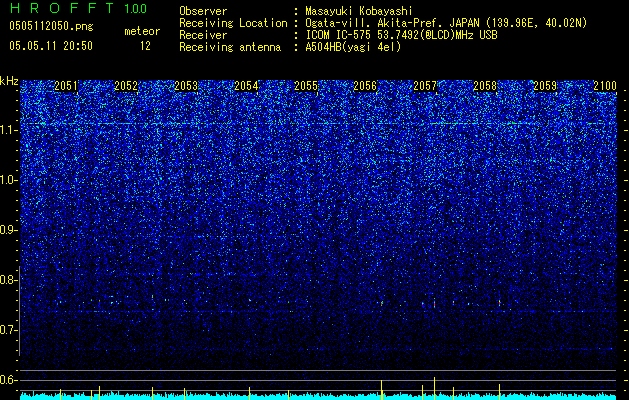The height and width of the screenshot is (400, 629).
Task: Click the 2058 time marker
Action: pos(485,86)
